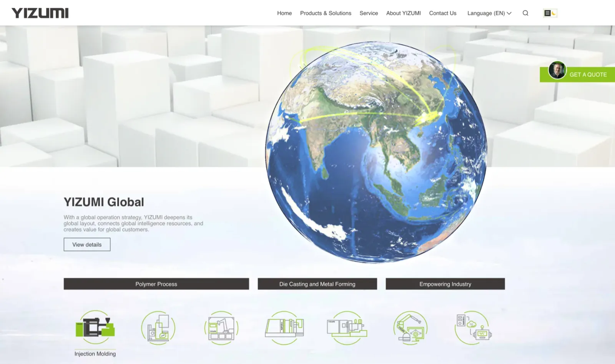Expand the Language (EN) dropdown
Image resolution: width=615 pixels, height=364 pixels.
(489, 13)
